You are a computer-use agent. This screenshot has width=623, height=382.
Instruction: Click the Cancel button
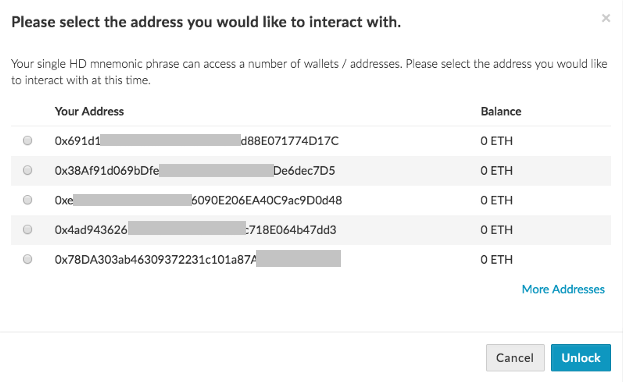pyautogui.click(x=515, y=358)
